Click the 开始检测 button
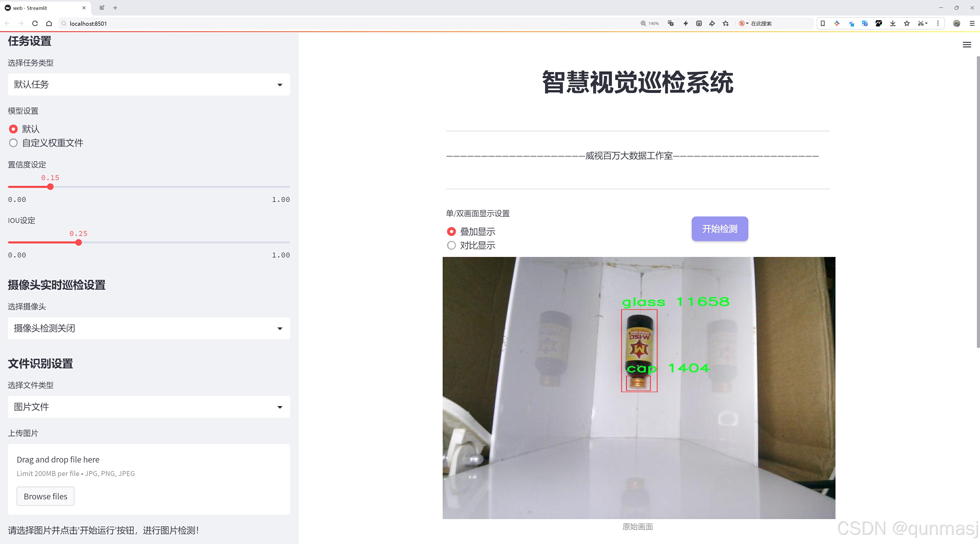This screenshot has height=544, width=980. click(719, 229)
